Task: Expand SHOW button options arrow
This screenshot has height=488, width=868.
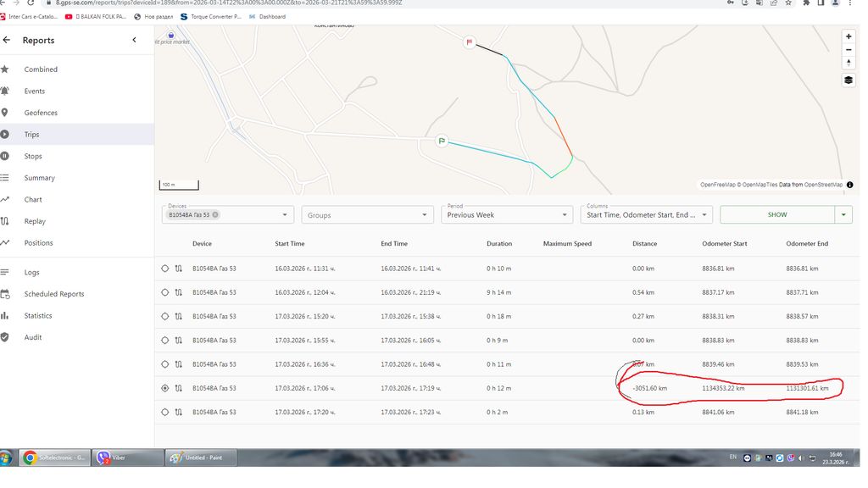Action: point(843,214)
